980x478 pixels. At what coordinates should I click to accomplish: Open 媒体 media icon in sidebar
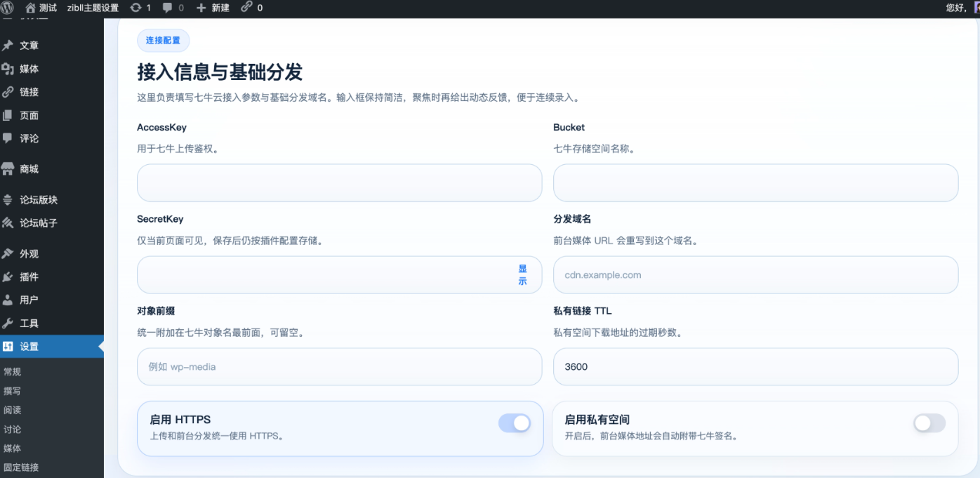click(x=8, y=69)
